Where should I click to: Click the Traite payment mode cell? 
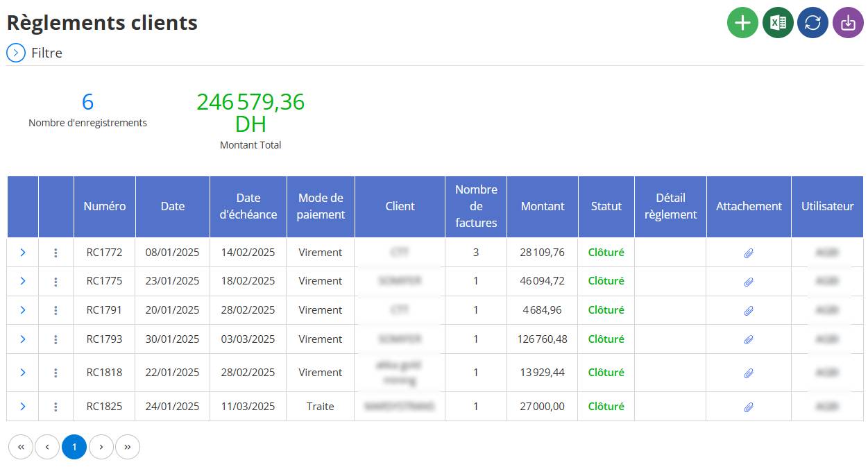321,407
